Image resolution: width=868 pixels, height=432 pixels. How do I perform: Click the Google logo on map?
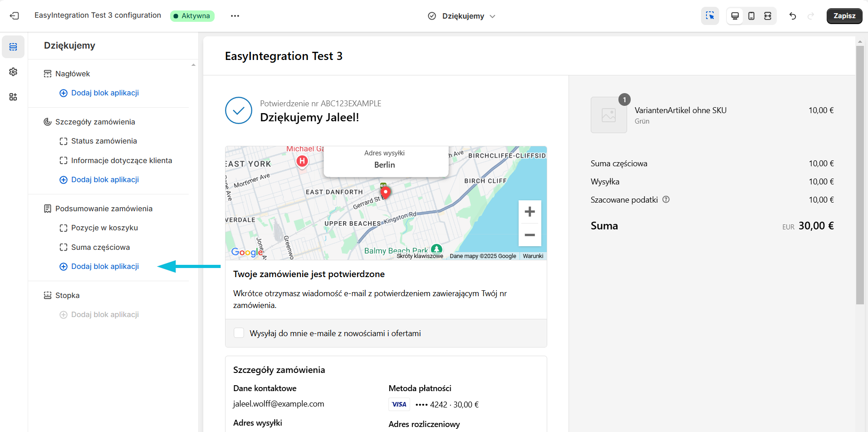pyautogui.click(x=246, y=252)
